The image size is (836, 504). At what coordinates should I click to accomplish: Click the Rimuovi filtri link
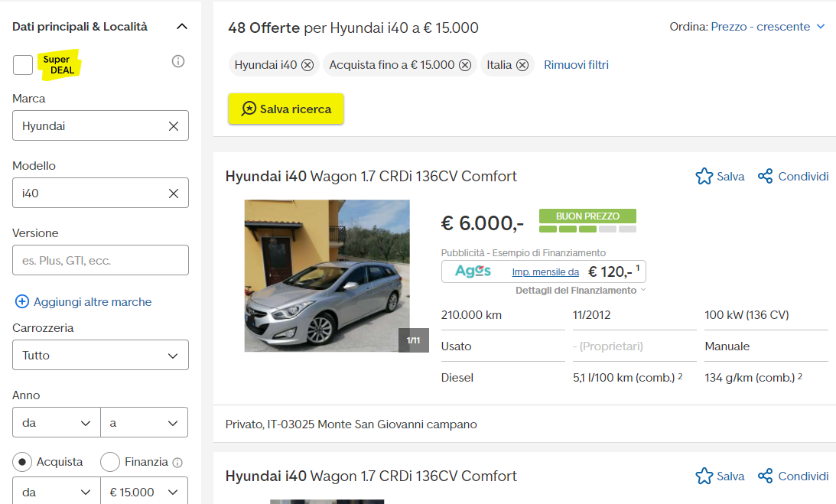[576, 65]
